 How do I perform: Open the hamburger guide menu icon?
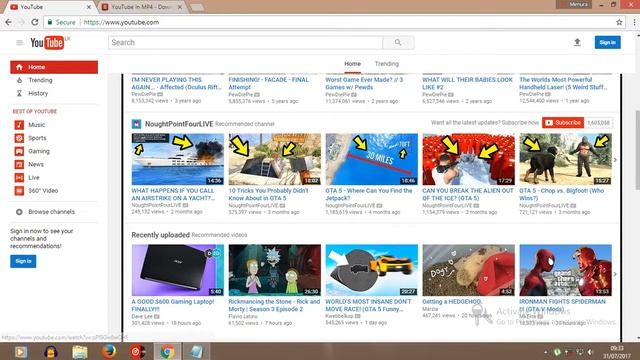tap(19, 42)
